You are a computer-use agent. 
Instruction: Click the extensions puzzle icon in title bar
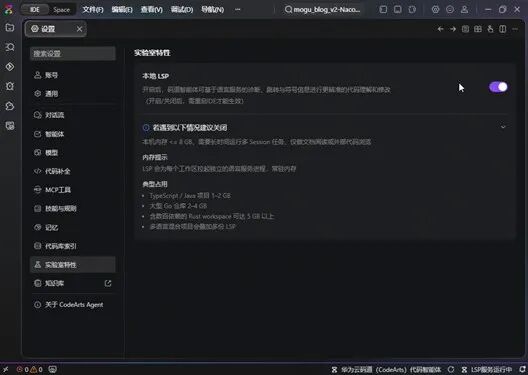tap(412, 9)
